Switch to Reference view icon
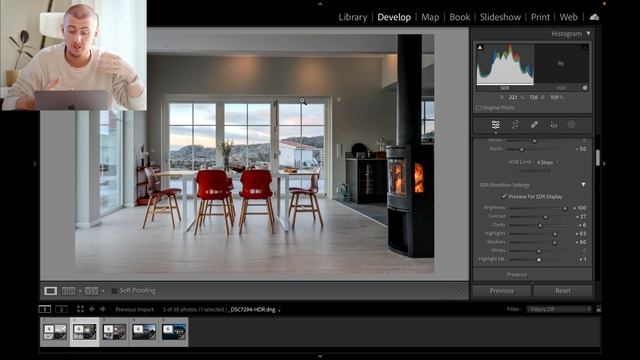This screenshot has height=360, width=640. [68, 291]
